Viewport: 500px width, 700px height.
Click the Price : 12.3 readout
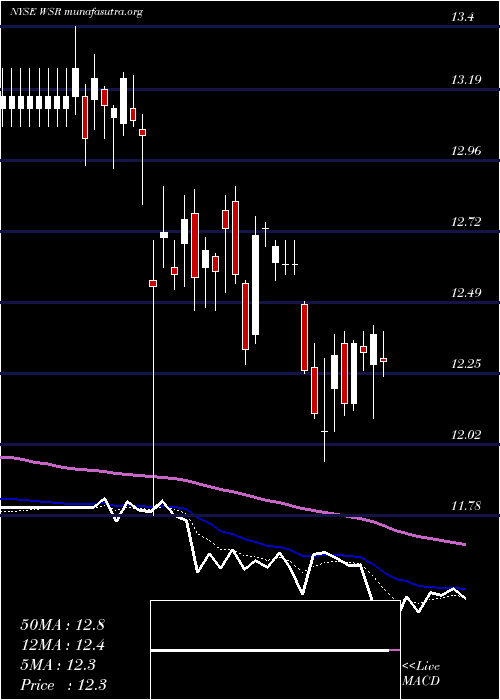click(x=63, y=685)
